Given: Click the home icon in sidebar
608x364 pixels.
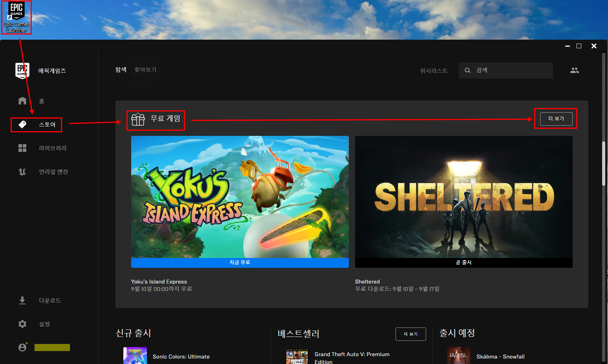Looking at the screenshot, I should [22, 101].
